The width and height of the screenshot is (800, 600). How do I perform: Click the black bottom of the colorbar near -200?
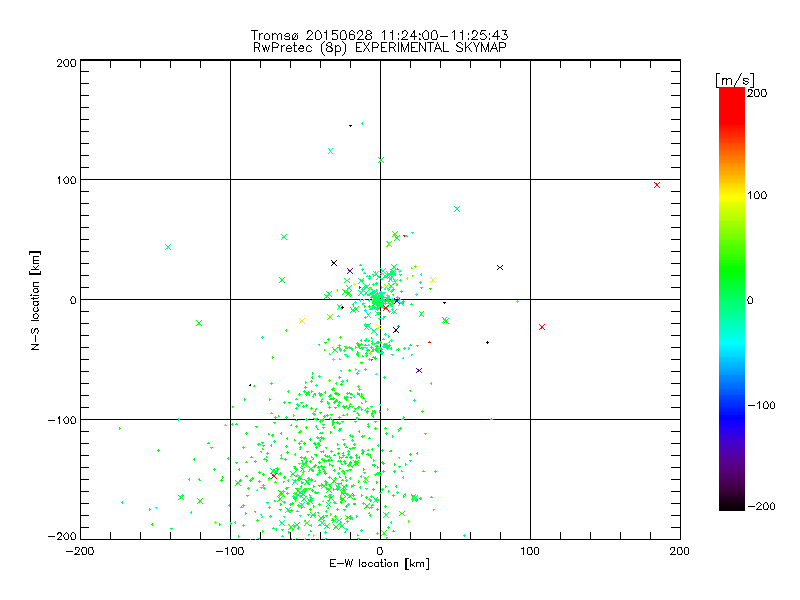point(732,503)
